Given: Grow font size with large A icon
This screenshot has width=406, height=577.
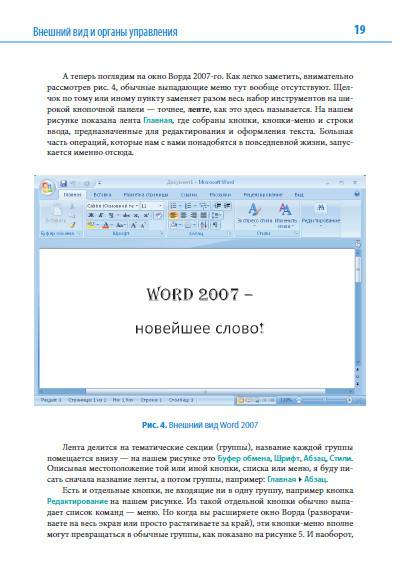Looking at the screenshot, I should tap(134, 224).
